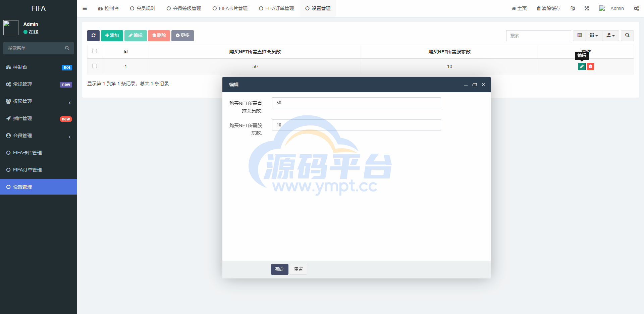Click the green pencil edit icon in row
644x314 pixels.
pos(582,66)
